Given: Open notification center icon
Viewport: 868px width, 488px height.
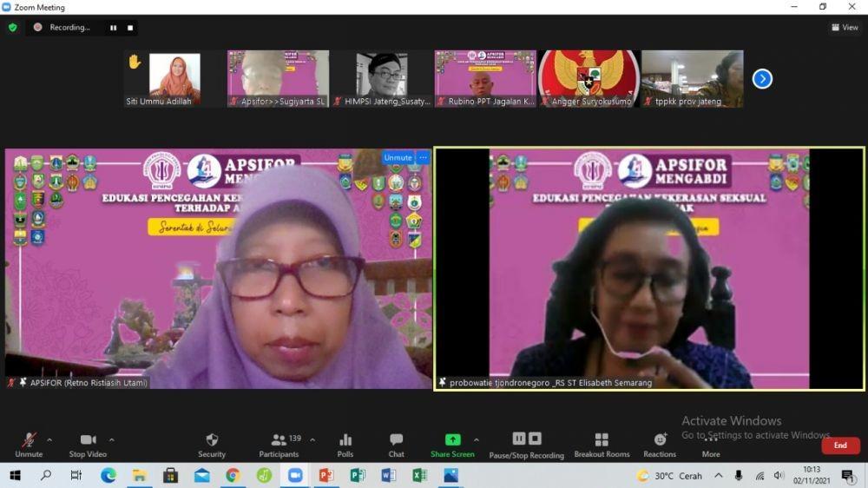Looking at the screenshot, I should [x=848, y=475].
